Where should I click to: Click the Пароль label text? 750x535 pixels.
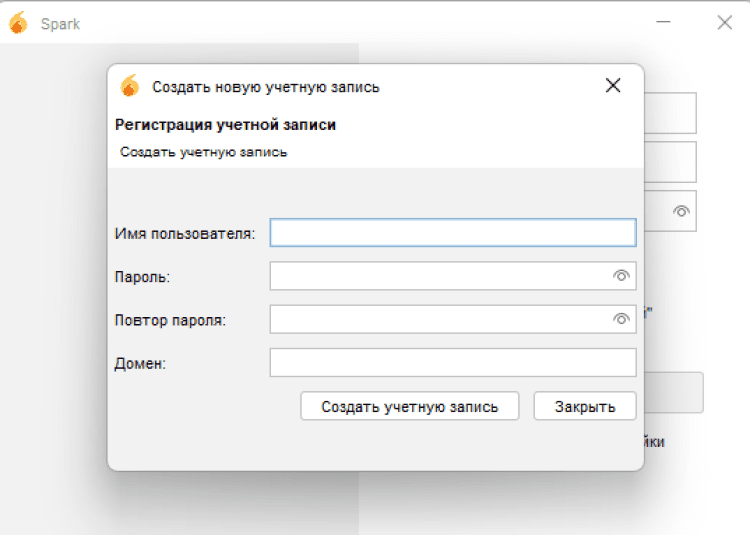pyautogui.click(x=142, y=277)
